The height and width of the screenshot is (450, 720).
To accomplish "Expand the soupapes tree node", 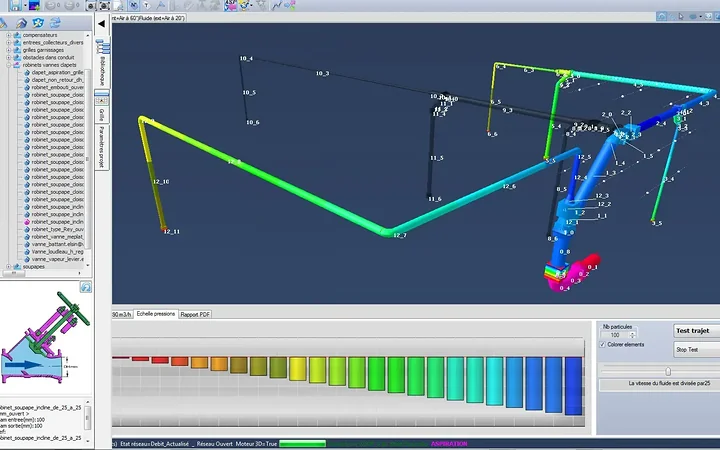I will pos(8,266).
